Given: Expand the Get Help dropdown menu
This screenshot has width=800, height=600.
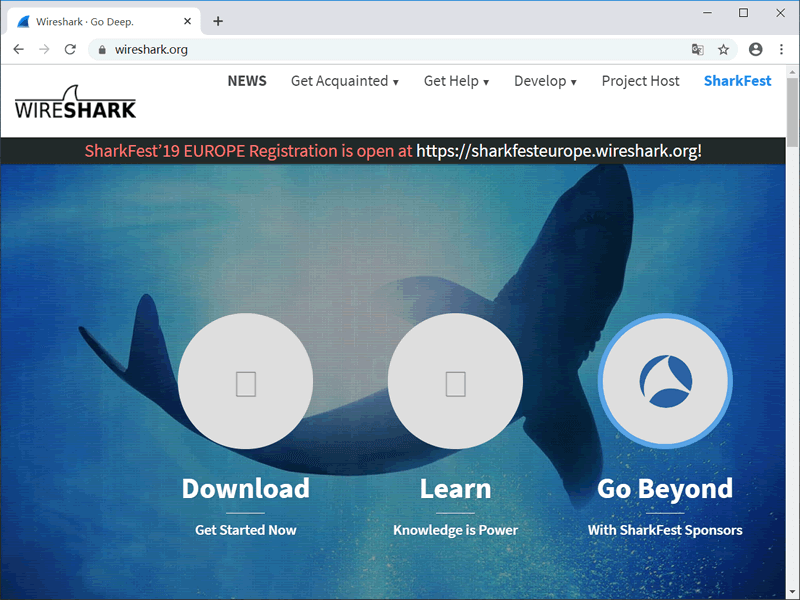Looking at the screenshot, I should click(456, 81).
